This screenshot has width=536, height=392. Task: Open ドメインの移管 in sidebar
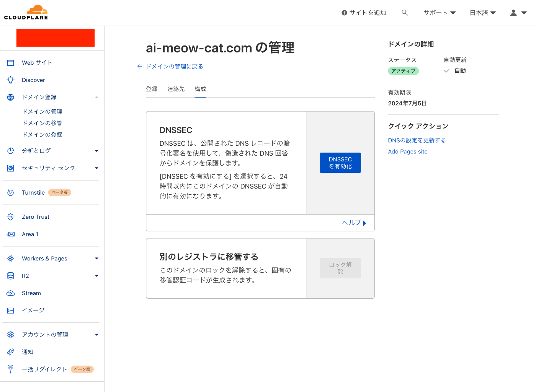tap(42, 123)
